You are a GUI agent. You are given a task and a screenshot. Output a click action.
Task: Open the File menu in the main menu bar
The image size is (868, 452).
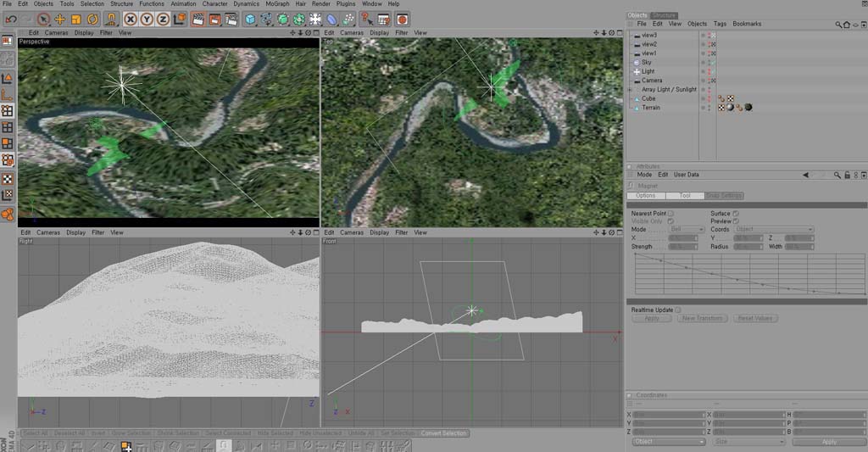coord(7,4)
